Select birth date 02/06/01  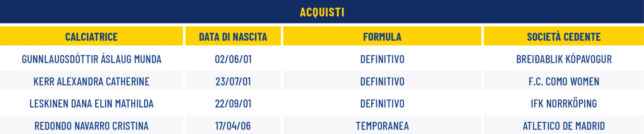click(x=233, y=59)
